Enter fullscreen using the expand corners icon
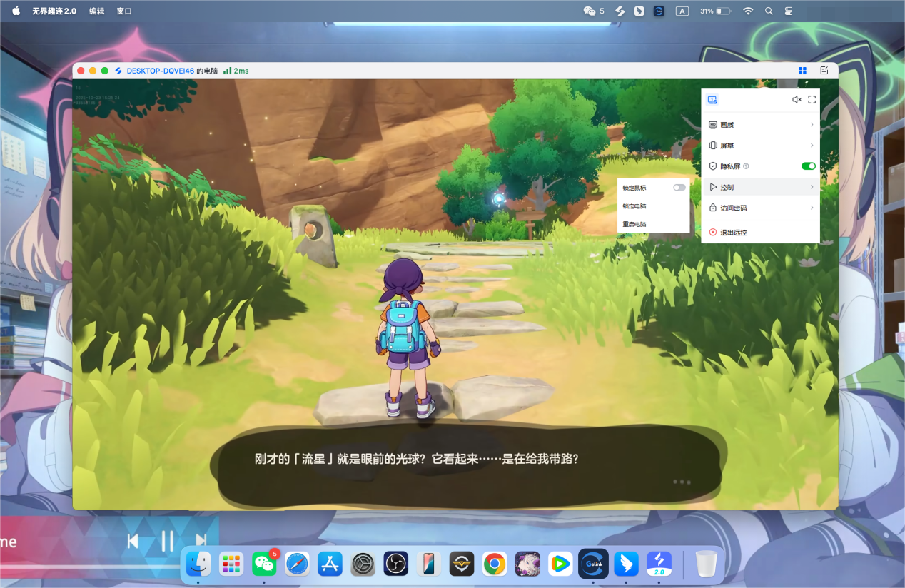The image size is (905, 588). click(812, 100)
